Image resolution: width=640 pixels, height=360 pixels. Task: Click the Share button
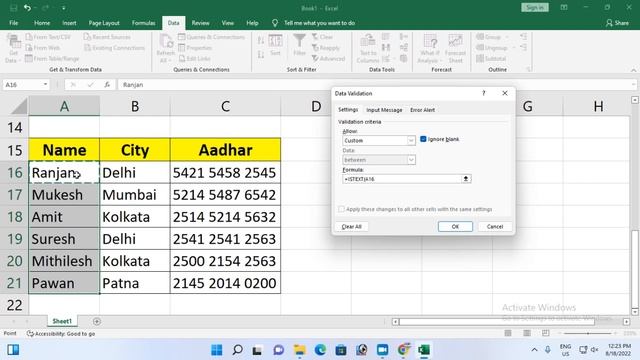pyautogui.click(x=618, y=23)
